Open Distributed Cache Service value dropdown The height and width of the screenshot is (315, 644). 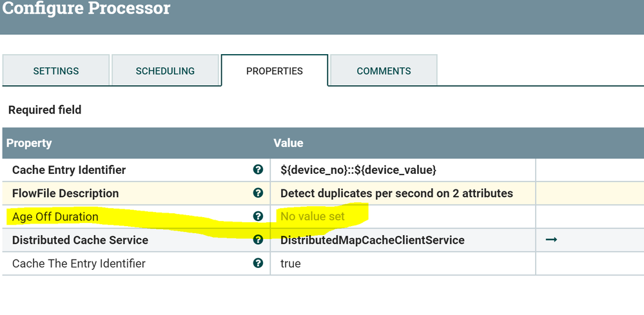373,240
